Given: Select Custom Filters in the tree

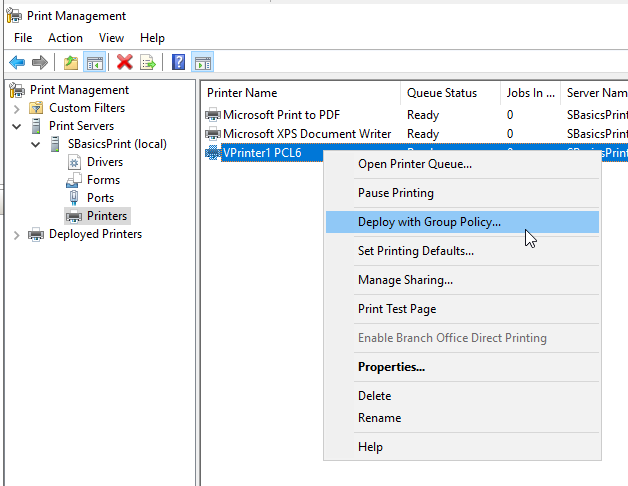Looking at the screenshot, I should pyautogui.click(x=87, y=108).
